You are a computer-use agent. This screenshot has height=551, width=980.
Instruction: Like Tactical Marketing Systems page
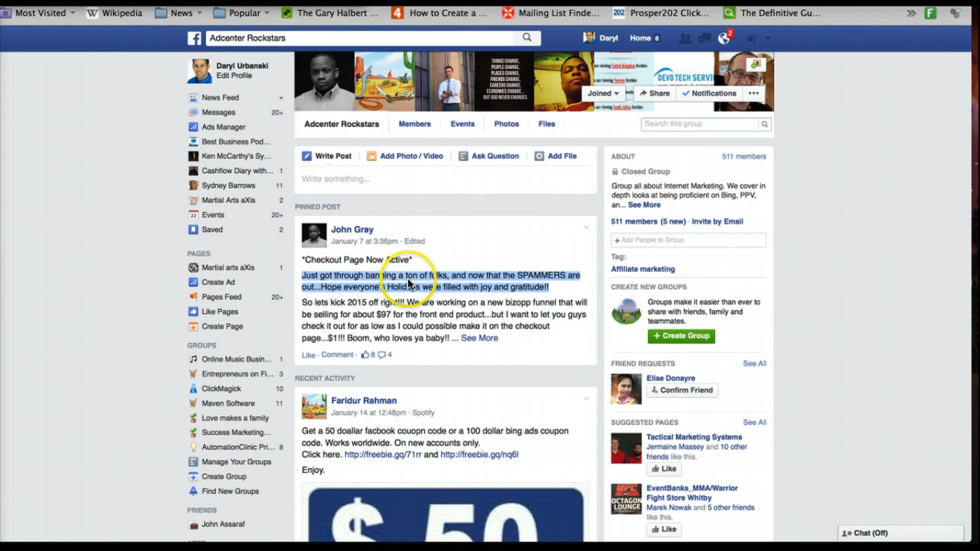[664, 469]
